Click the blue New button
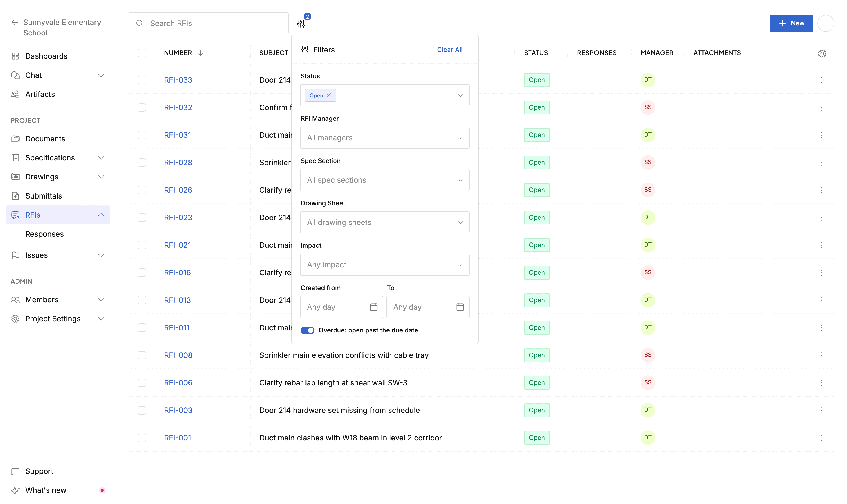 pos(791,24)
